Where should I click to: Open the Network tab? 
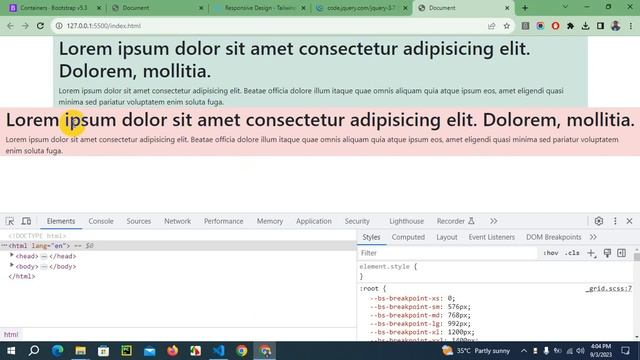[177, 221]
